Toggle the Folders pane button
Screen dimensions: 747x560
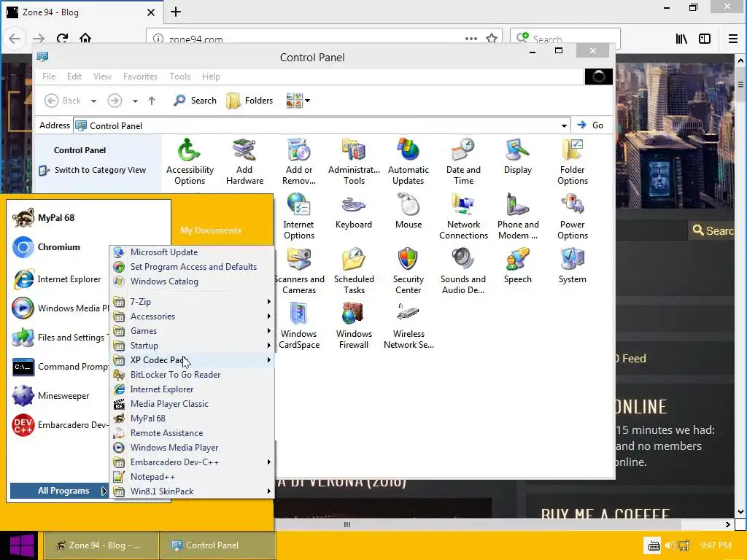tap(249, 101)
